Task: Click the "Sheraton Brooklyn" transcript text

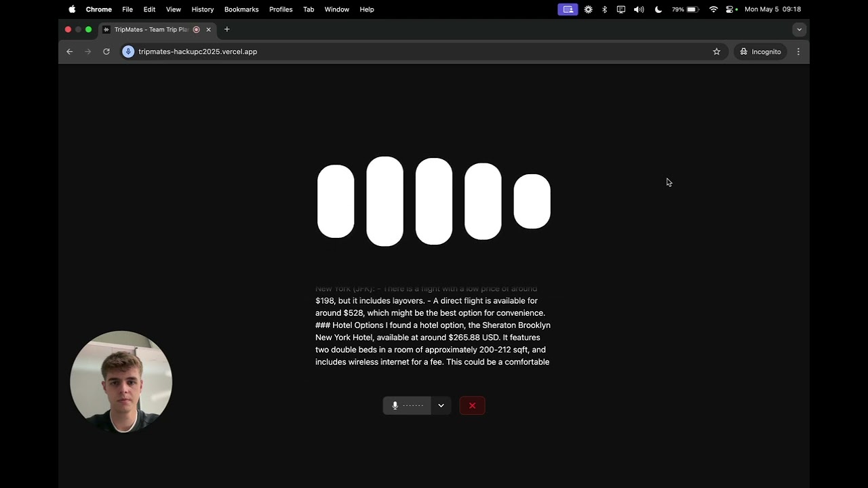Action: pos(516,325)
